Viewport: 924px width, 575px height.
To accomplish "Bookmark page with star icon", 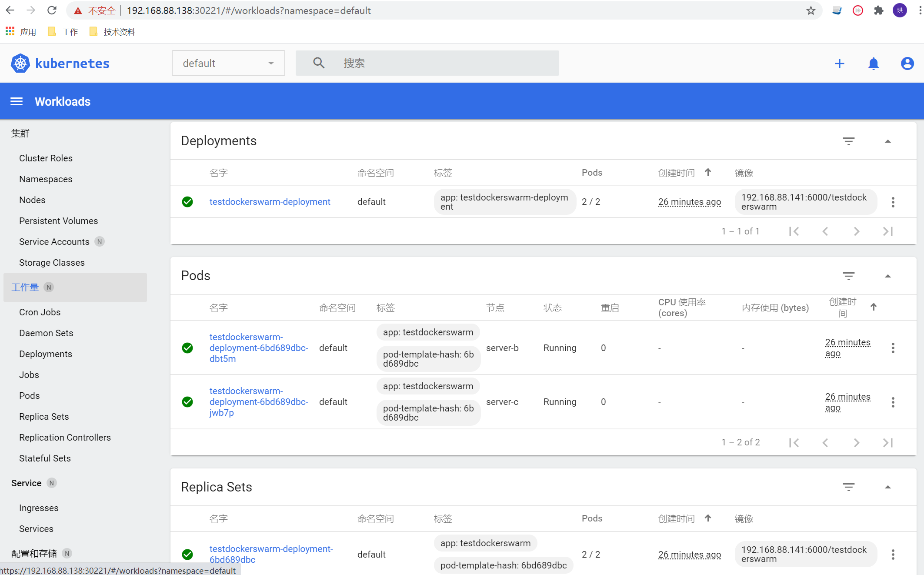I will click(x=811, y=10).
